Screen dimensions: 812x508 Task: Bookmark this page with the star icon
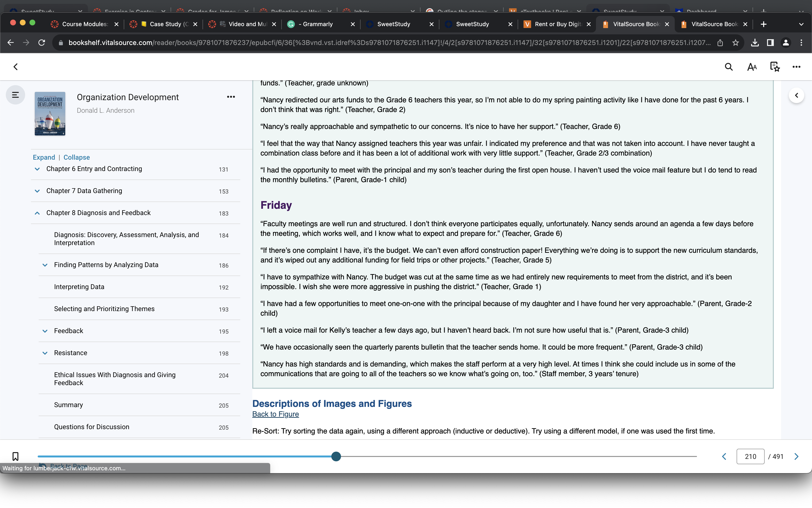coord(735,43)
